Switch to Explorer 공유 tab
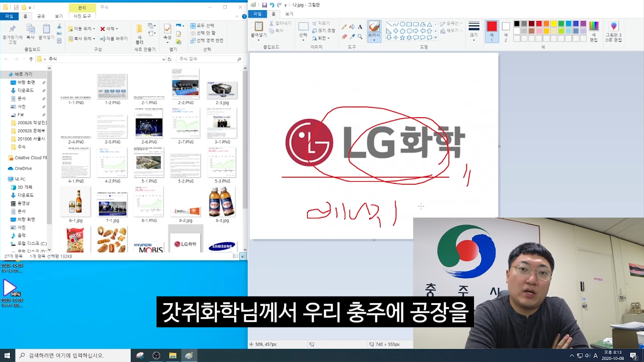This screenshot has width=644, height=362. click(41, 16)
